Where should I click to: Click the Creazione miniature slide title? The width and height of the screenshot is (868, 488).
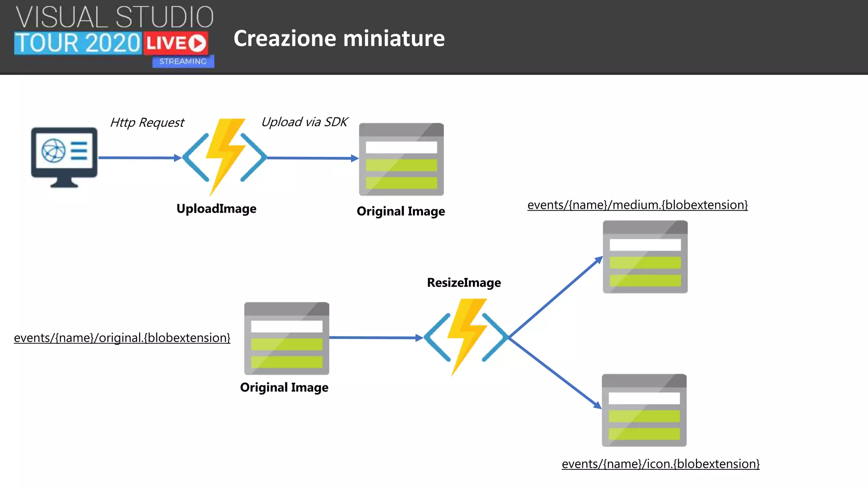click(339, 39)
